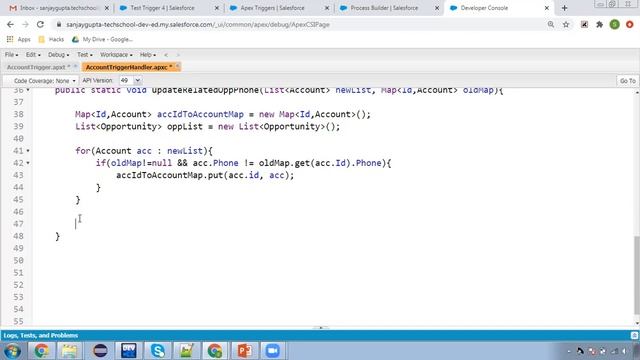Switch to the Process Builder Salesforce tab
The width and height of the screenshot is (640, 360).
tap(384, 8)
